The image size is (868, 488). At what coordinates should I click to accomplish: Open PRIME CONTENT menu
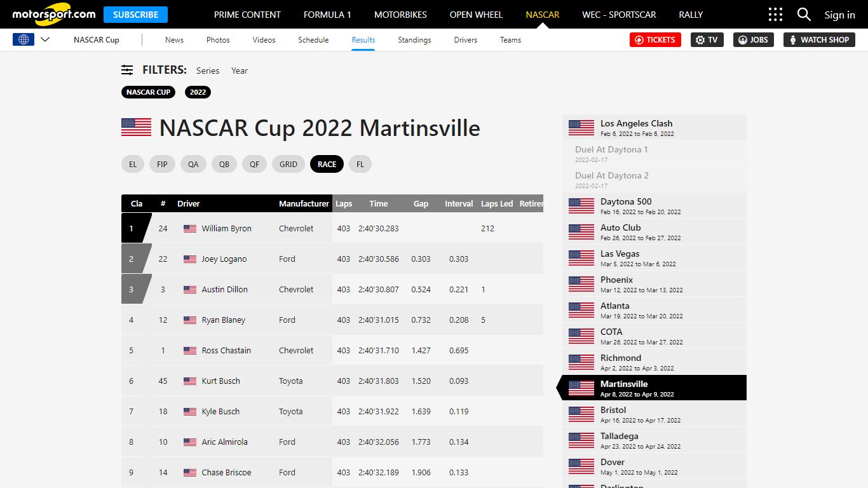click(247, 15)
